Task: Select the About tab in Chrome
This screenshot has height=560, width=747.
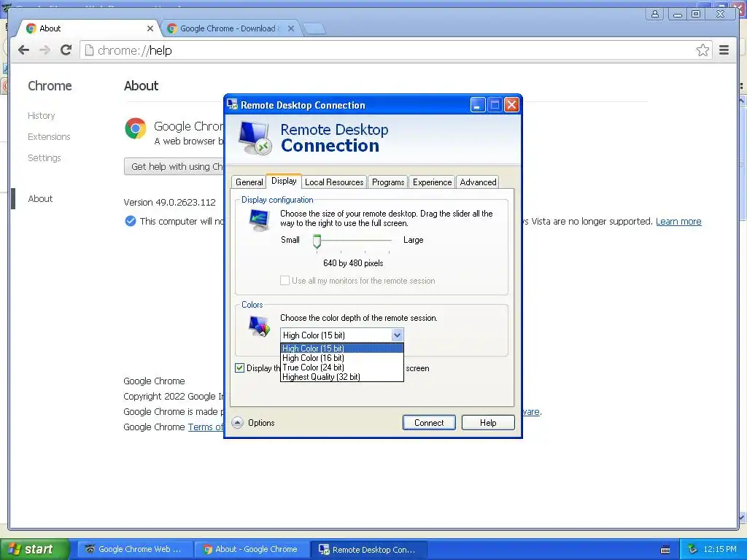Action: pos(88,28)
